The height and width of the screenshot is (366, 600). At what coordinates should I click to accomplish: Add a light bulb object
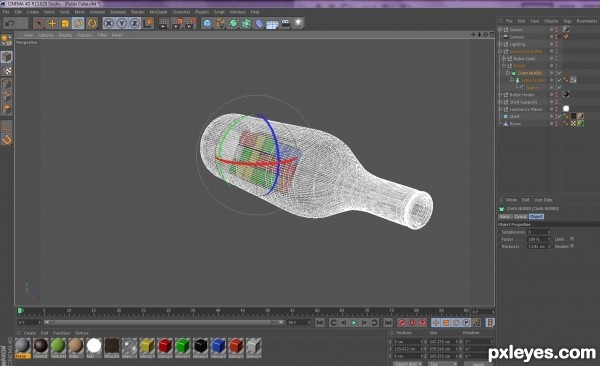298,24
